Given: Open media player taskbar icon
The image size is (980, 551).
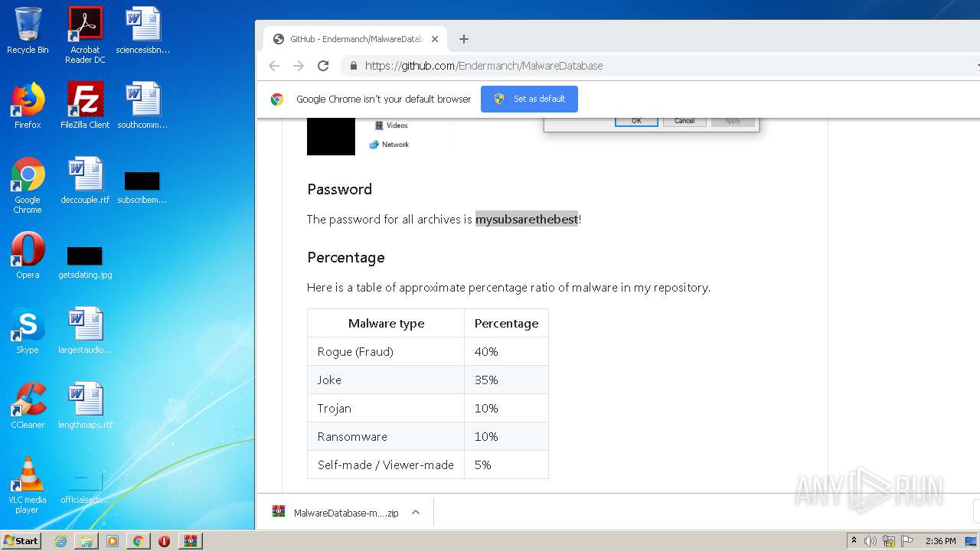Looking at the screenshot, I should click(113, 541).
